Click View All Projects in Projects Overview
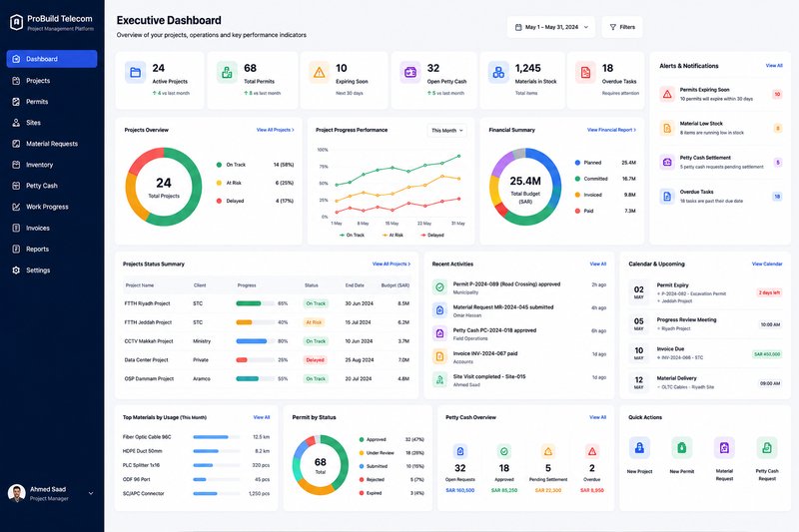Screen dimensions: 799x532 [276, 131]
